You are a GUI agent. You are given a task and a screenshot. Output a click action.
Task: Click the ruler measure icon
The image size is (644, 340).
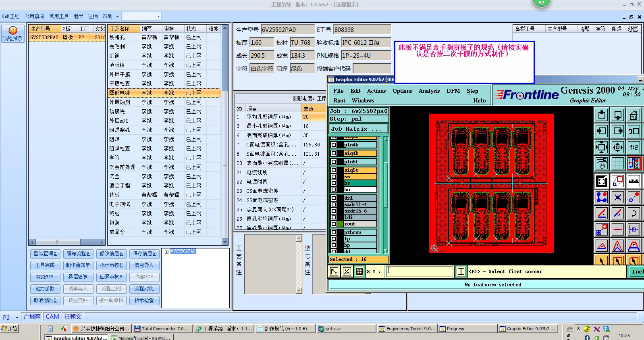tap(634, 181)
